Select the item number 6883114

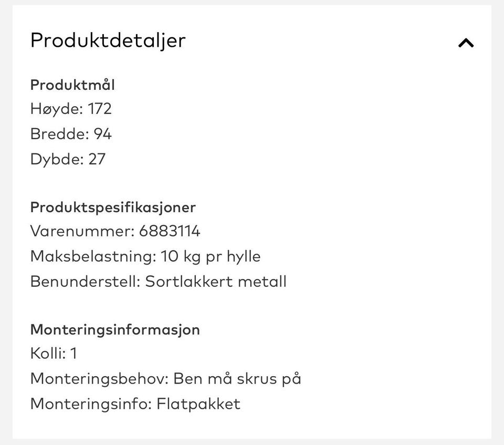pos(170,231)
